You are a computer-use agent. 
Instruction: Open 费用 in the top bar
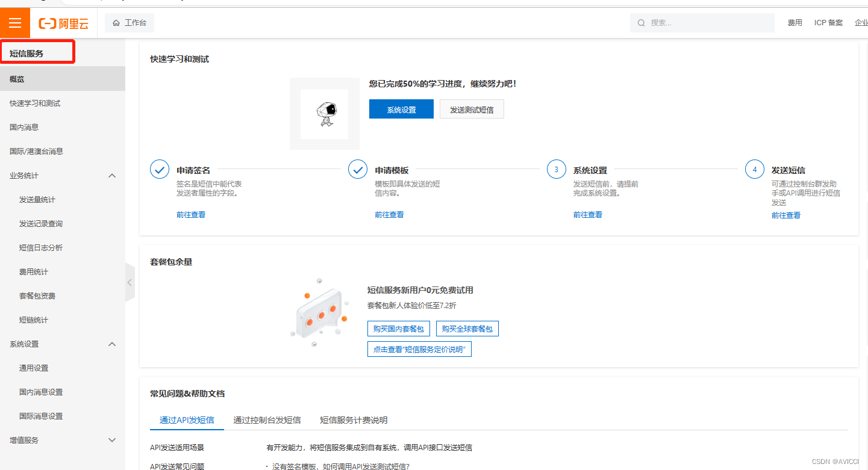click(x=795, y=23)
